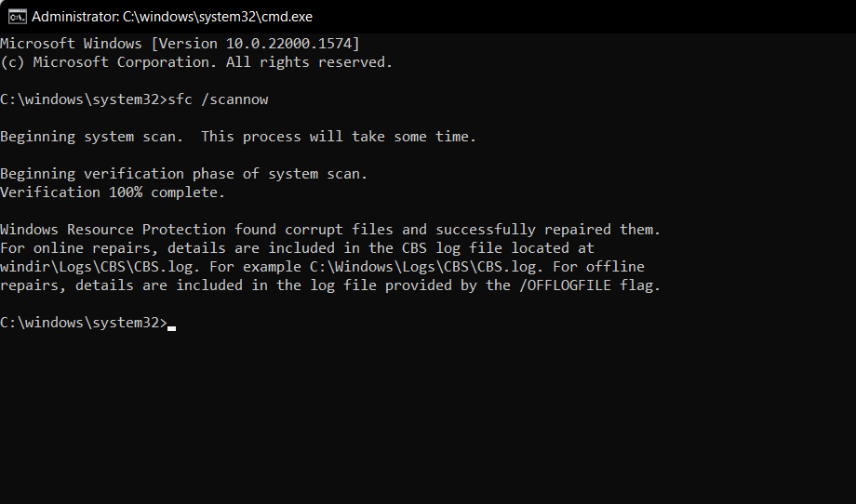The height and width of the screenshot is (504, 856).
Task: Click the cmd.exe icon in title bar
Action: [x=16, y=16]
